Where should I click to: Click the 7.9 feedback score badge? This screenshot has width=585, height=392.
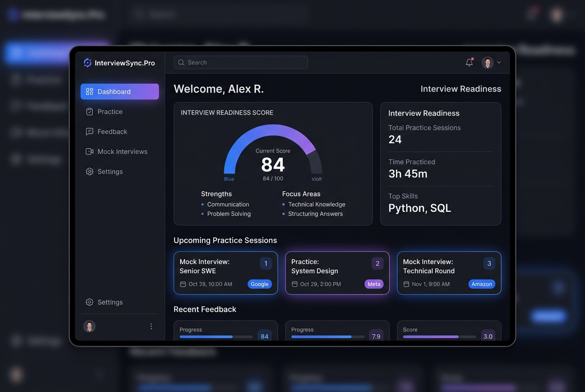[376, 336]
